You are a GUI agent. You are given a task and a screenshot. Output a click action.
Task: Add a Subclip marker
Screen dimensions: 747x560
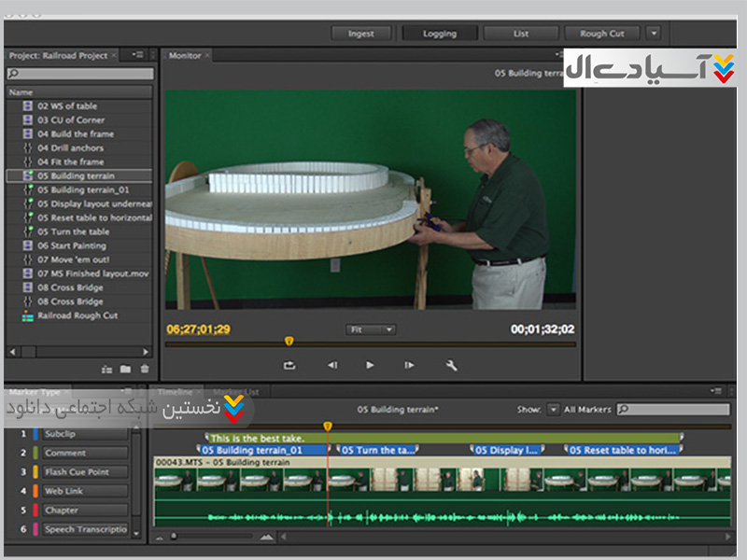pyautogui.click(x=84, y=434)
